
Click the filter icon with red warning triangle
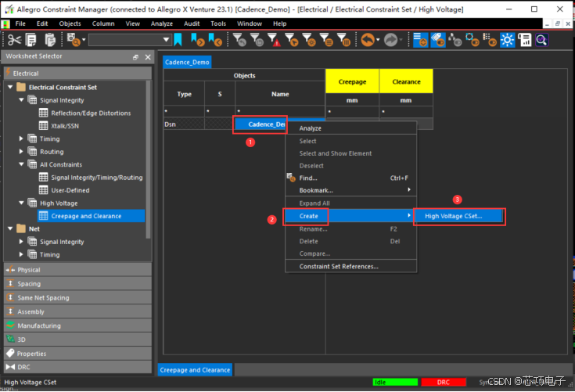(275, 40)
